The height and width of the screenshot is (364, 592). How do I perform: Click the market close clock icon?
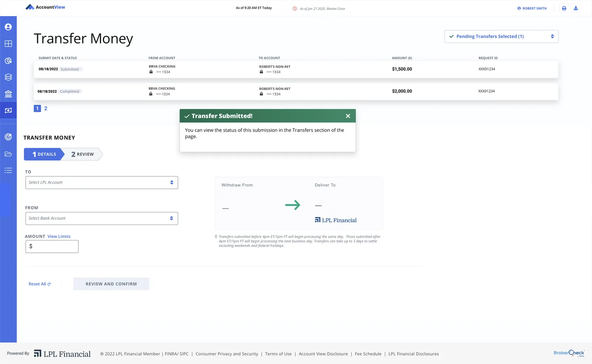click(x=295, y=9)
